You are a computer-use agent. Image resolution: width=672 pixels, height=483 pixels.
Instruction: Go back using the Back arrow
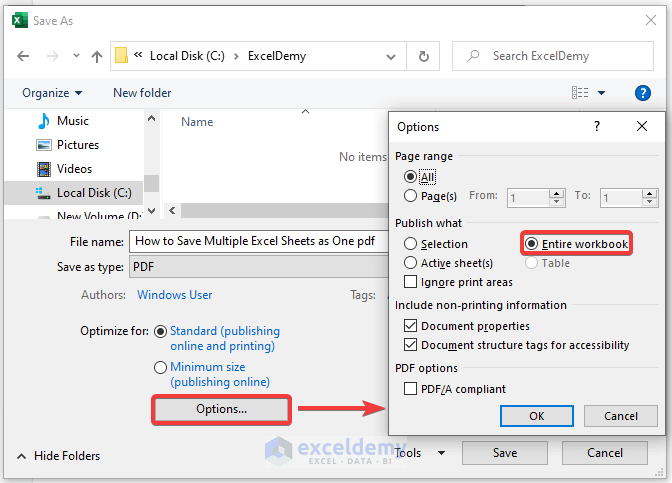tap(23, 56)
